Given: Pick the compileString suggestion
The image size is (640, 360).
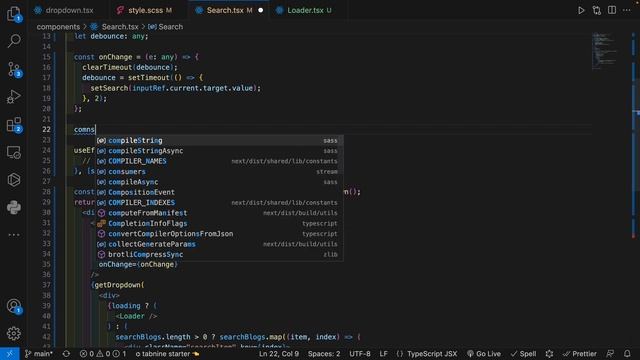Looking at the screenshot, I should point(219,140).
